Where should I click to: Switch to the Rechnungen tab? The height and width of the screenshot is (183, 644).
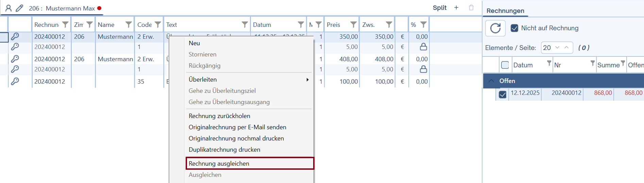click(x=505, y=11)
